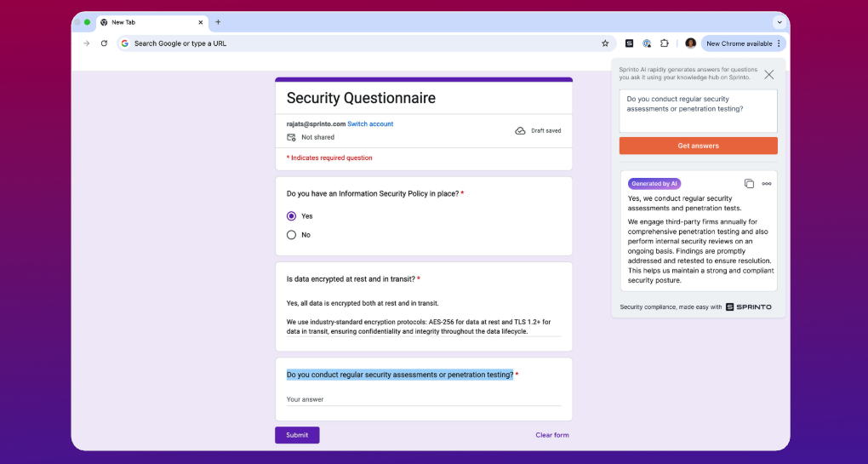Click the Chrome profile avatar
Image resolution: width=868 pixels, height=464 pixels.
click(x=690, y=43)
